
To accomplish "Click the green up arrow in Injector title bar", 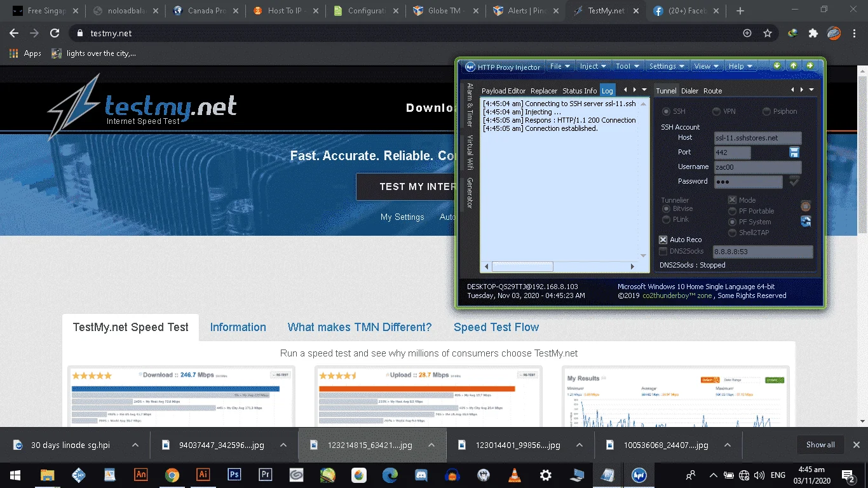I will click(793, 65).
